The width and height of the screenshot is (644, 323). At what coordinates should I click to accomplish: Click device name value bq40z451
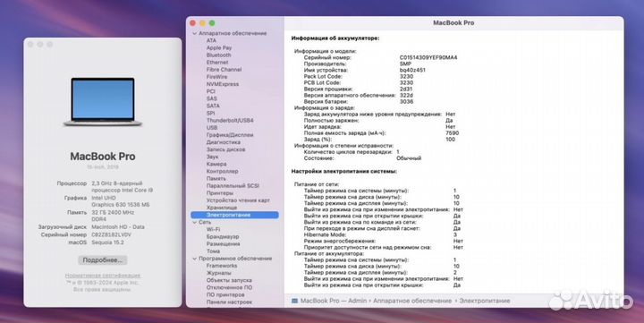[x=412, y=71]
